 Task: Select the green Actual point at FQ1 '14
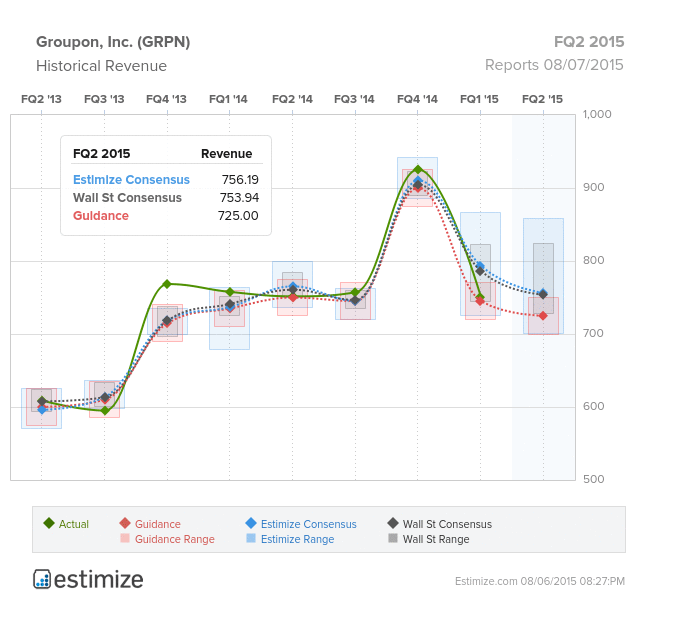[x=229, y=292]
